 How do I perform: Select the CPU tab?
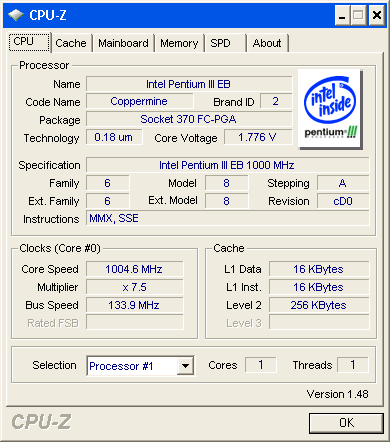coord(29,42)
